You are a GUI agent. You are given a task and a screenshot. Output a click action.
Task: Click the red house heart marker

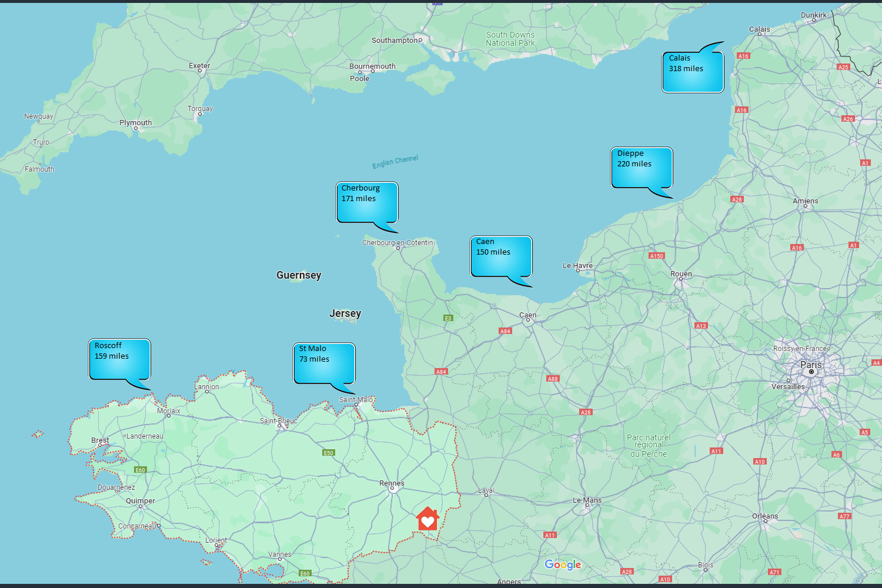(x=427, y=519)
